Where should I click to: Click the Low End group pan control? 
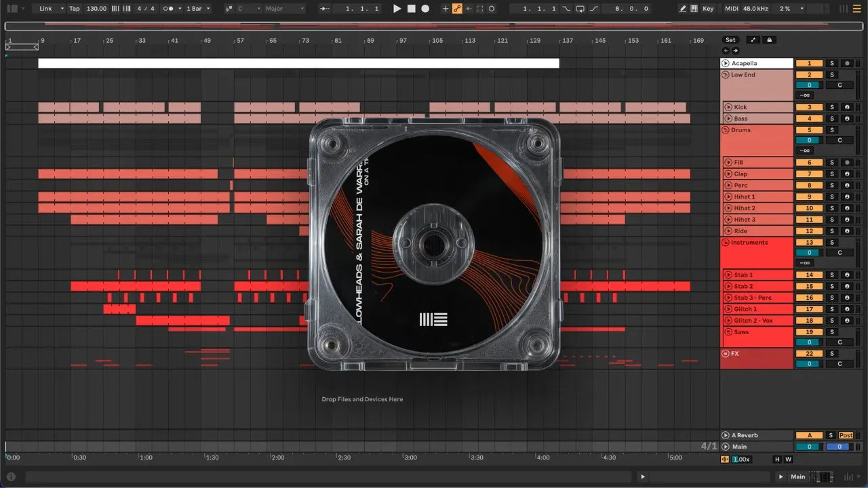[840, 85]
